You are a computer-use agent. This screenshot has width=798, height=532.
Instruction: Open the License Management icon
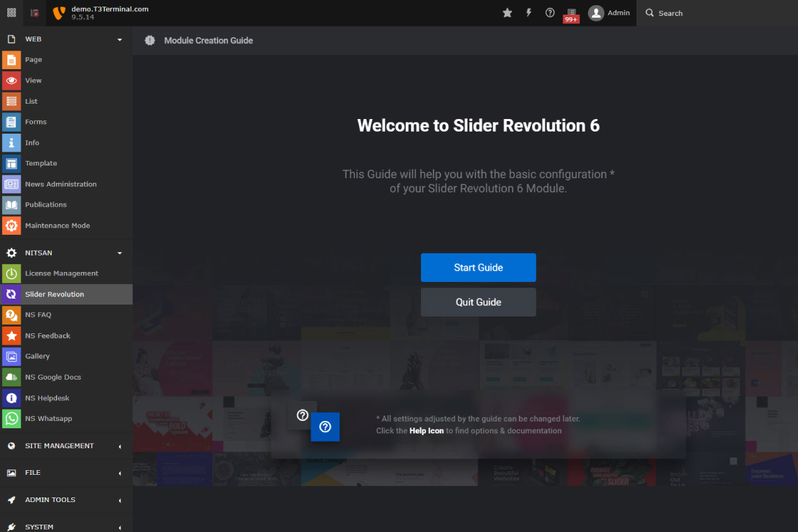pos(11,273)
